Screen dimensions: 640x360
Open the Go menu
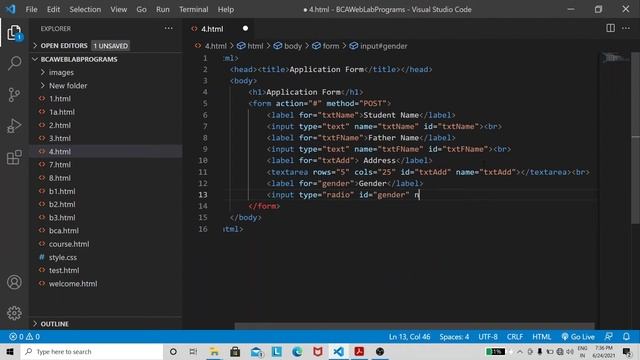[141, 9]
